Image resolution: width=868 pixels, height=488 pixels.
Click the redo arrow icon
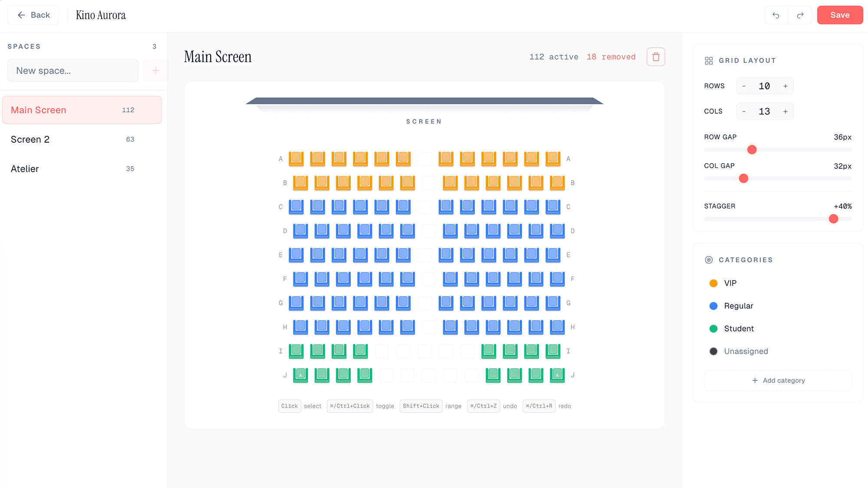point(800,15)
